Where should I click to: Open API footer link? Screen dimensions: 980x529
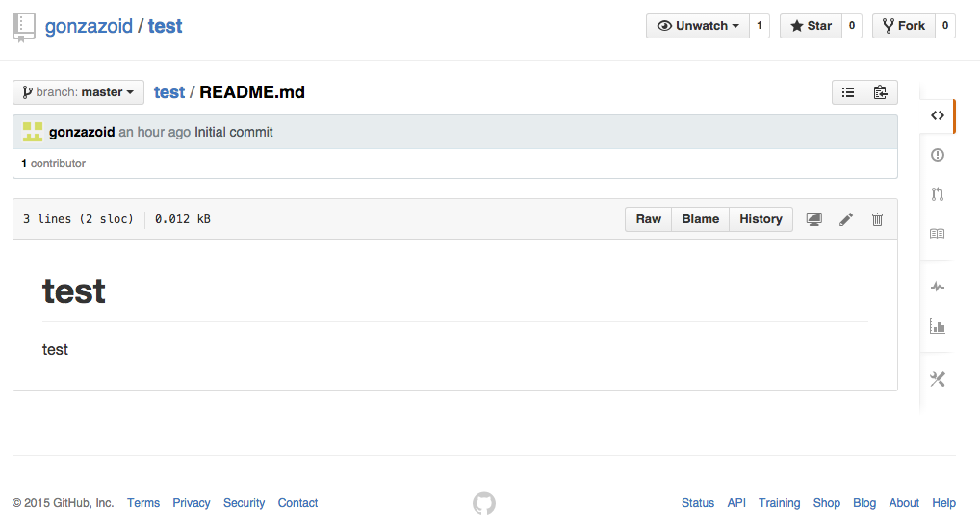(x=736, y=503)
